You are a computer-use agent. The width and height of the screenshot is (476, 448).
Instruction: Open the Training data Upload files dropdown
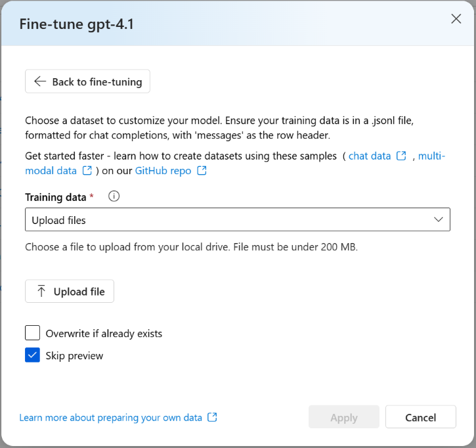point(238,219)
